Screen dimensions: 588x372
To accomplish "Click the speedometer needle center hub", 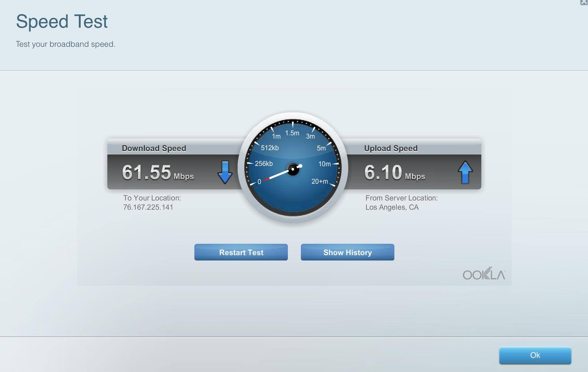I will pos(293,170).
